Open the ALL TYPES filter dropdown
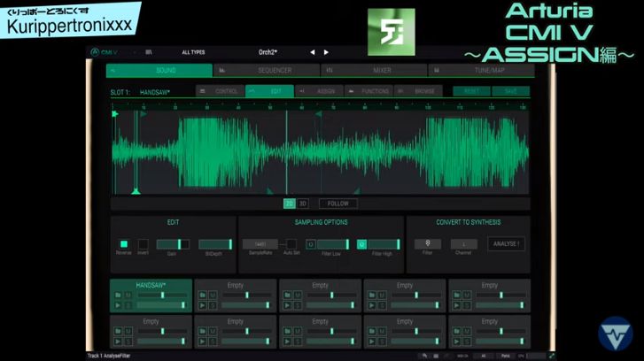Viewport: 644px width, 361px height. point(193,52)
